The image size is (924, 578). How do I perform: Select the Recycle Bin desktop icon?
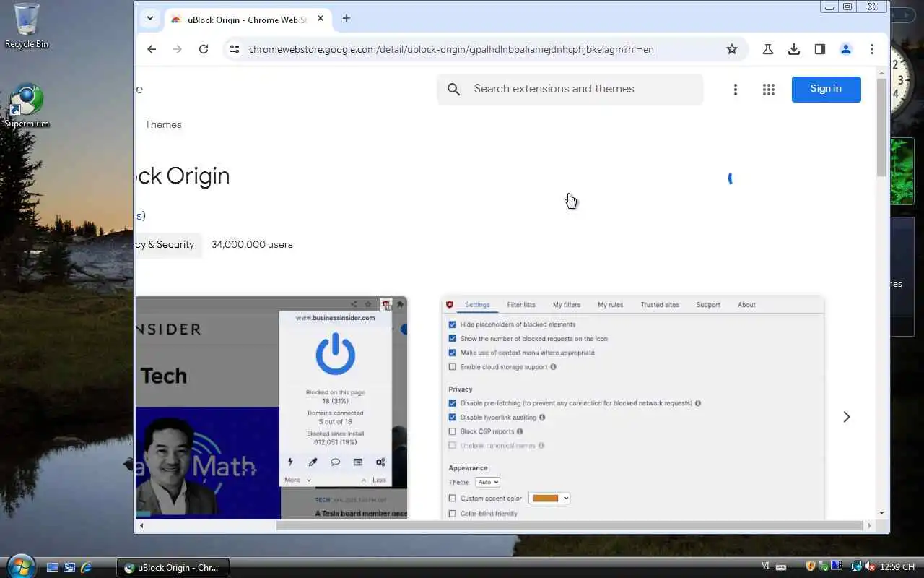click(x=27, y=26)
